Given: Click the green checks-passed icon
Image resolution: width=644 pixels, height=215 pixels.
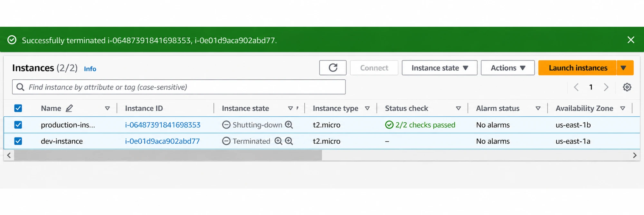Looking at the screenshot, I should click(x=389, y=125).
